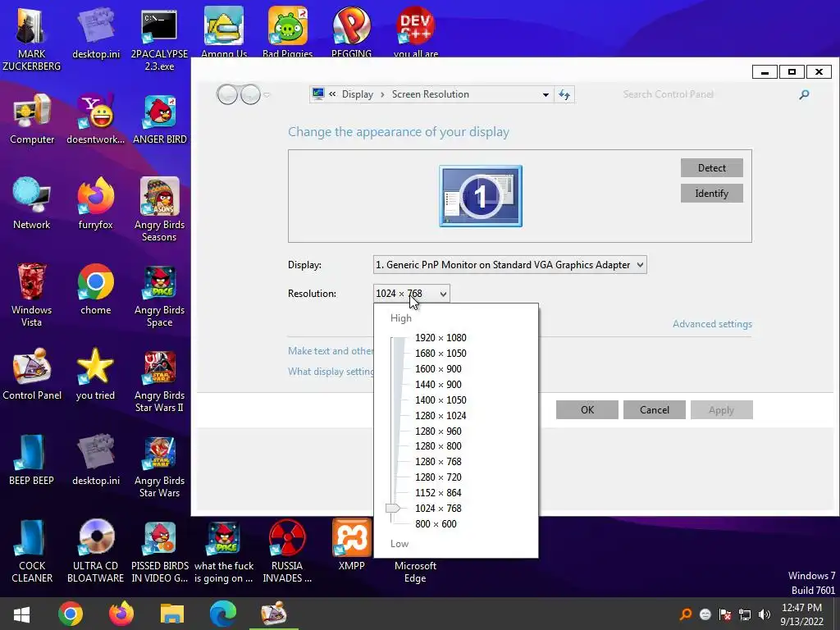840x630 pixels.
Task: Select 1152 × 864 in resolution list
Action: [438, 492]
